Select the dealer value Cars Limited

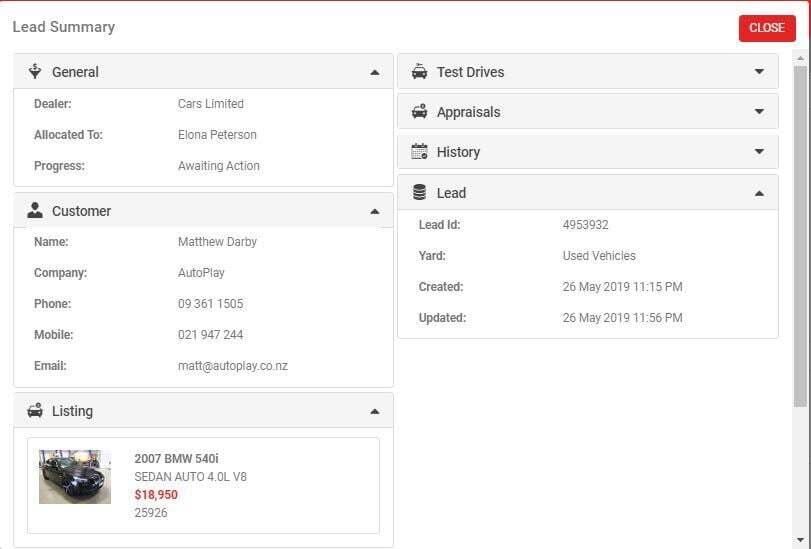(211, 103)
